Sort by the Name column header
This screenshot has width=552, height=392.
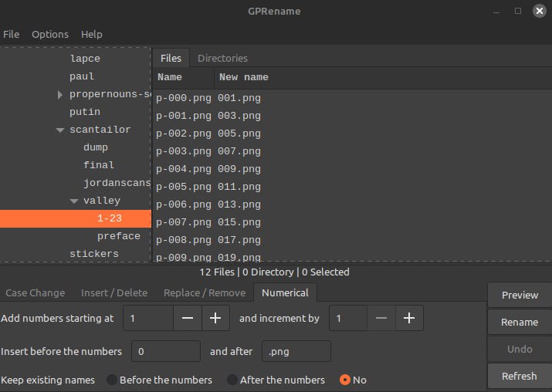[184, 77]
